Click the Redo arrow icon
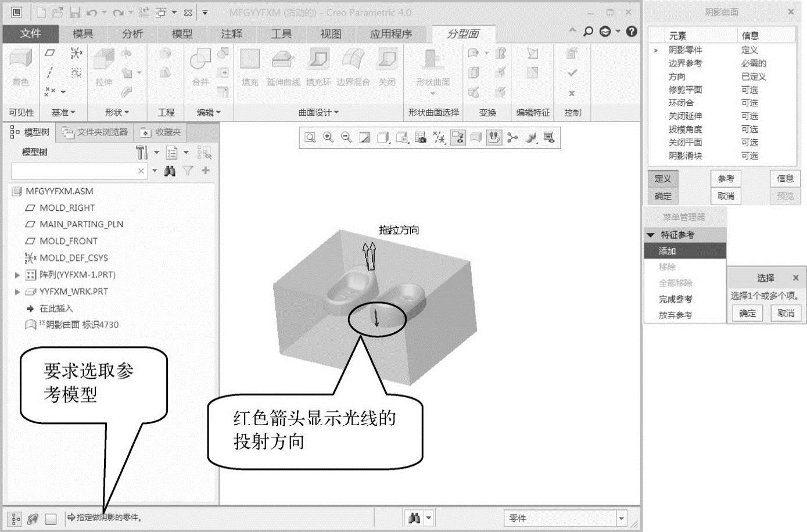 click(119, 12)
